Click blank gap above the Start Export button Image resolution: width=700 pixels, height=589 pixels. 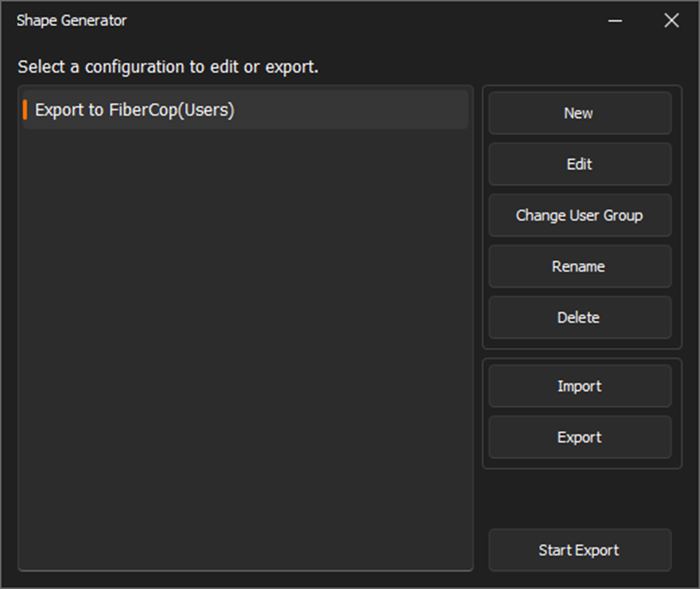(x=580, y=499)
